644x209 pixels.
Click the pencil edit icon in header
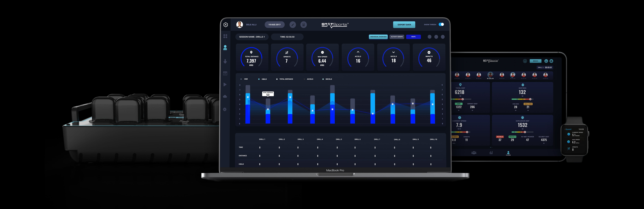point(293,25)
